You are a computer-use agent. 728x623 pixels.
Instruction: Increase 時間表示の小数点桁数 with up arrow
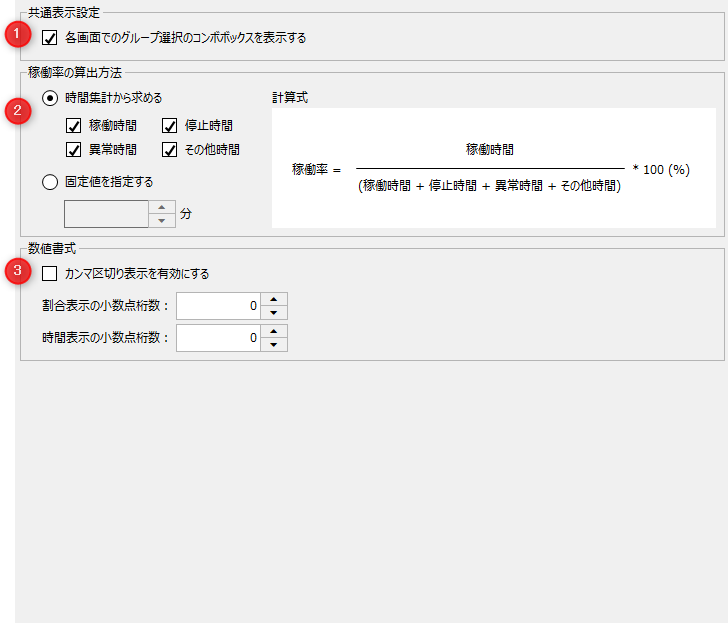click(x=274, y=332)
